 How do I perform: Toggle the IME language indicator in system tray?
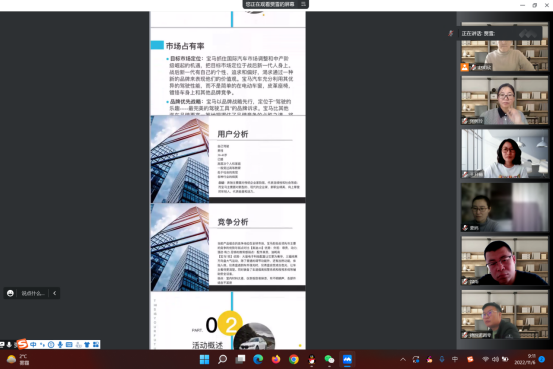[455, 359]
